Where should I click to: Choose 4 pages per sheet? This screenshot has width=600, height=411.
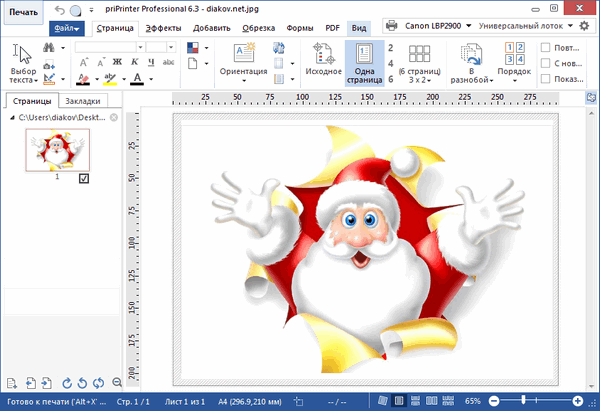click(x=390, y=63)
